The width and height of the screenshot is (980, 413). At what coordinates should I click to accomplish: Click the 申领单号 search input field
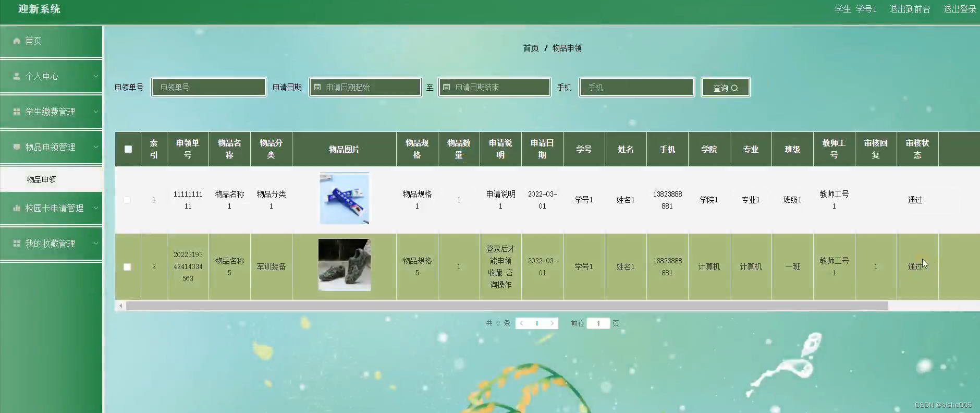tap(209, 87)
